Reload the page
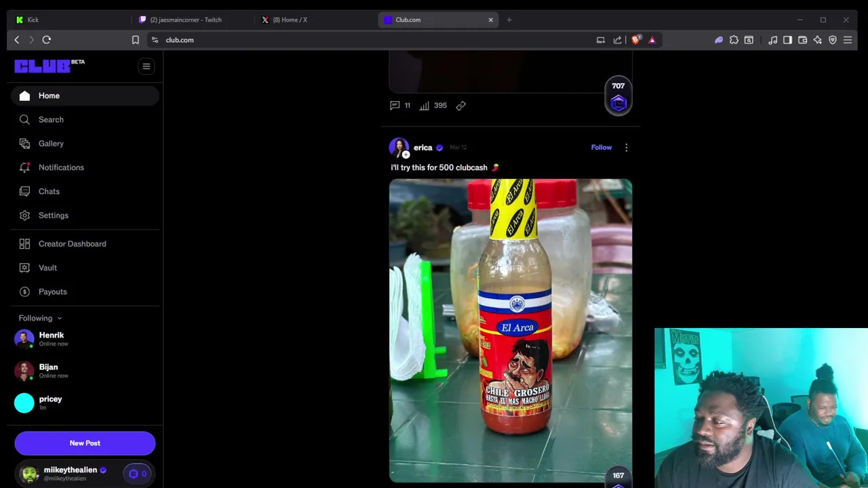868x488 pixels. [47, 40]
